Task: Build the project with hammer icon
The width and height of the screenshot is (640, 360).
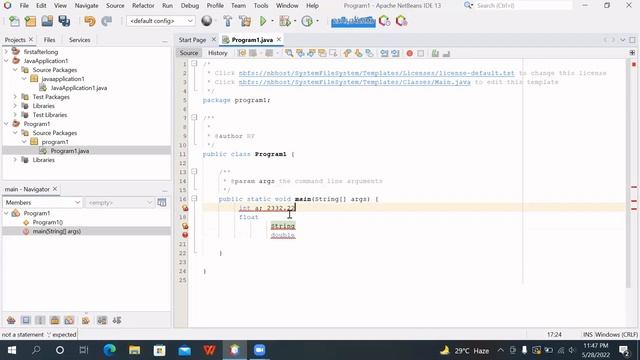Action: click(228, 21)
